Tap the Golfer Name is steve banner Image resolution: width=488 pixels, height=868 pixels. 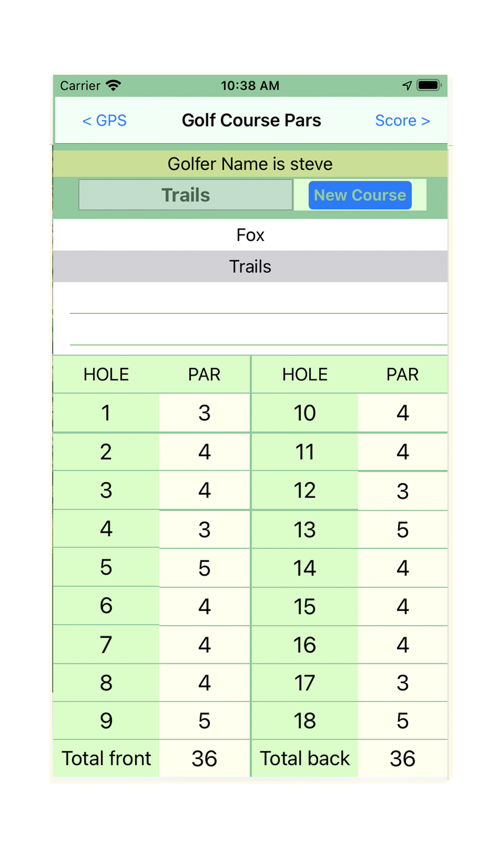click(250, 164)
